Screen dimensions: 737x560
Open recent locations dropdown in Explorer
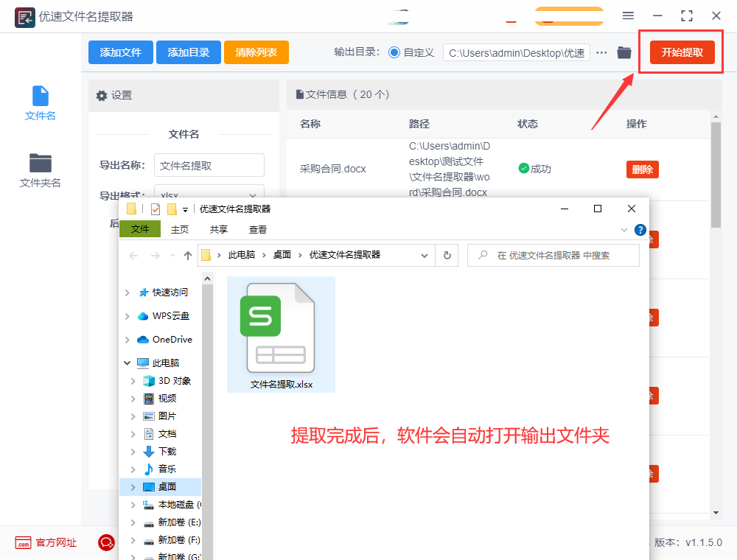[x=172, y=256]
